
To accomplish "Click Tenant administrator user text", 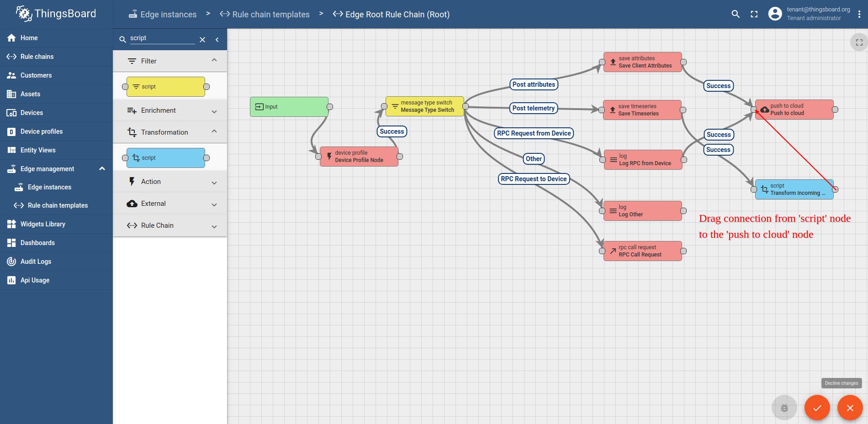I will tap(814, 18).
